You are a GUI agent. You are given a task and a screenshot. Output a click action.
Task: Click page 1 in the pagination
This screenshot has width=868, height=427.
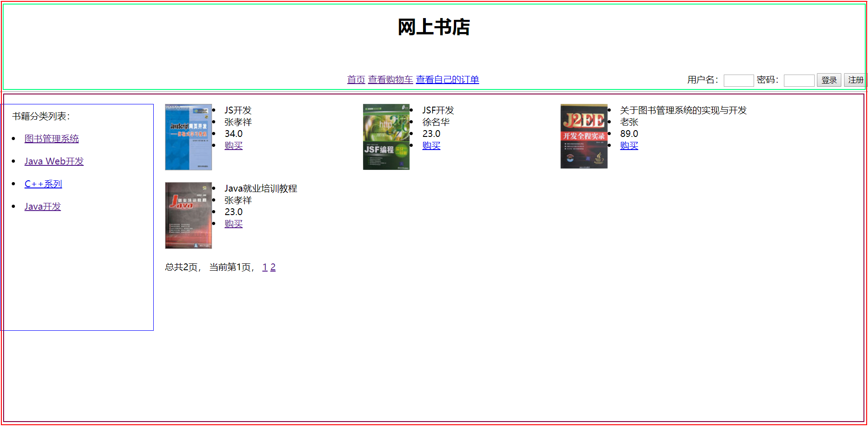[x=265, y=267]
